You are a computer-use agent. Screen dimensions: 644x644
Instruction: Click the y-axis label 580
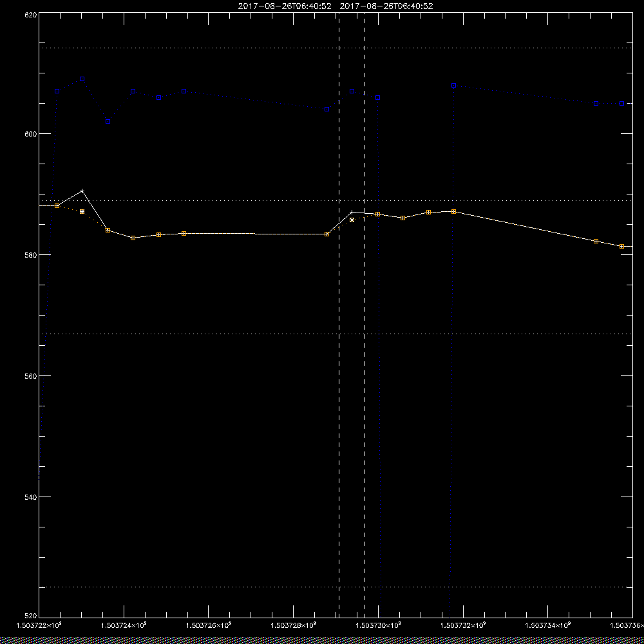(x=32, y=254)
